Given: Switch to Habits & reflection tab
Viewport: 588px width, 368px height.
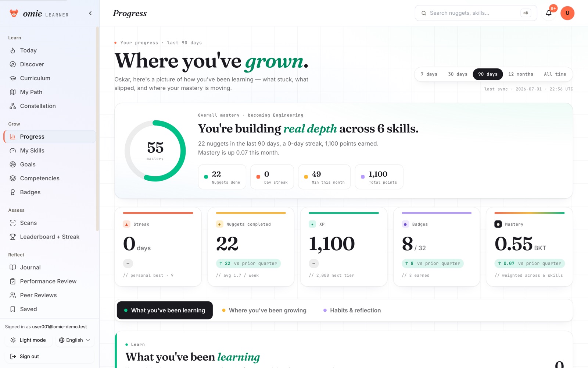Looking at the screenshot, I should click(x=352, y=310).
